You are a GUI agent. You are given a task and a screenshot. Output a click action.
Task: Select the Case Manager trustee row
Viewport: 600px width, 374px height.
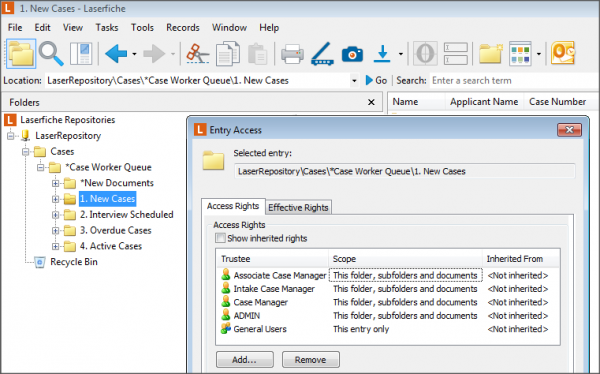pyautogui.click(x=388, y=302)
